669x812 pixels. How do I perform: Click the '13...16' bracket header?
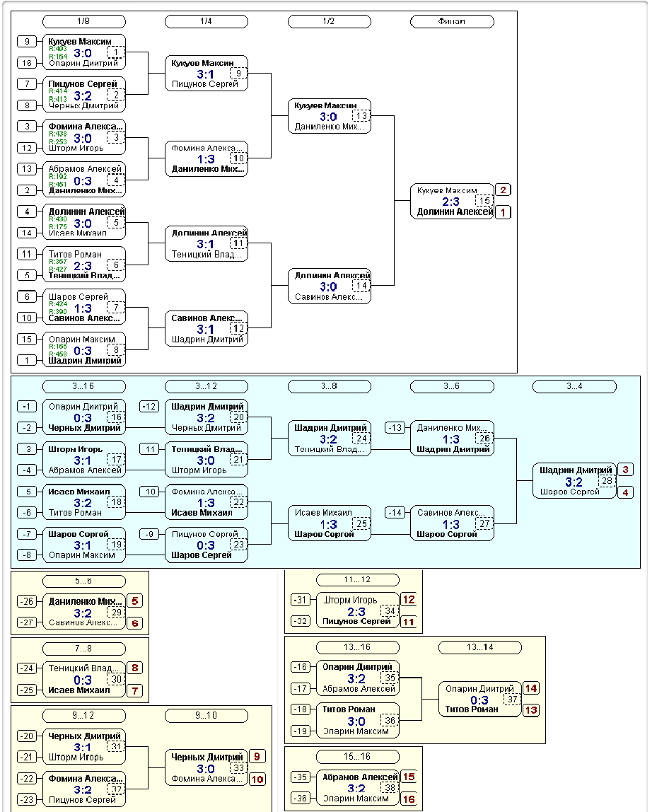[357, 647]
